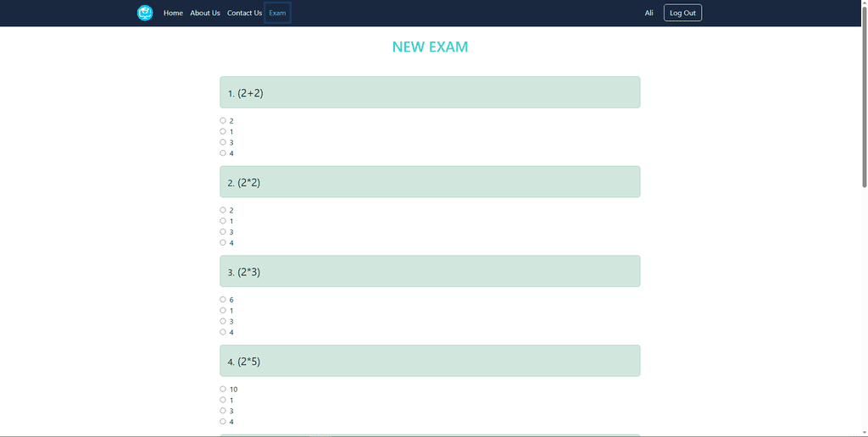Click the site logo icon in navbar
This screenshot has height=437, width=868.
click(145, 13)
